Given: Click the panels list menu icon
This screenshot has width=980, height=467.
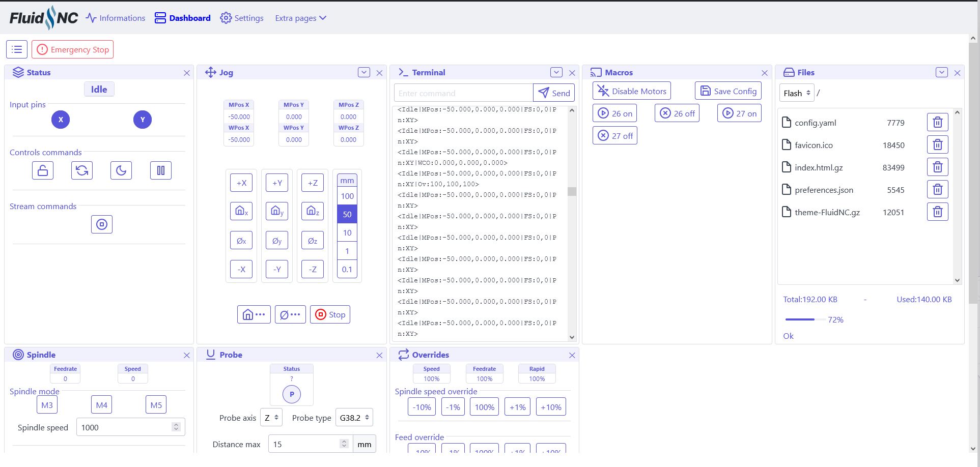Looking at the screenshot, I should coord(17,49).
